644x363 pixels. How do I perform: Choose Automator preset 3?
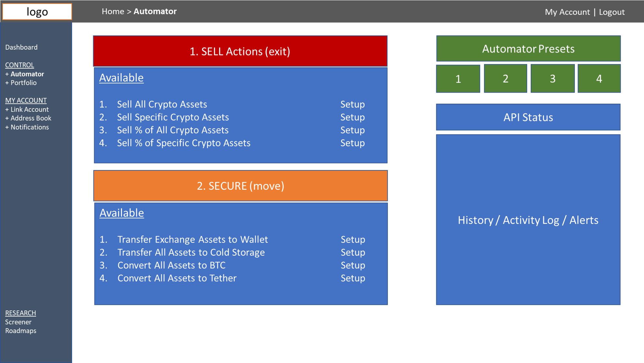(x=552, y=79)
